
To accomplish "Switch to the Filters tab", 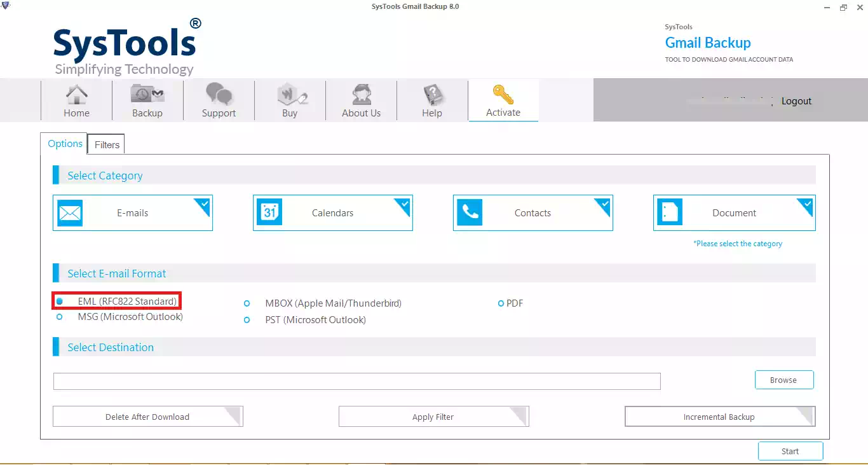I will [107, 145].
